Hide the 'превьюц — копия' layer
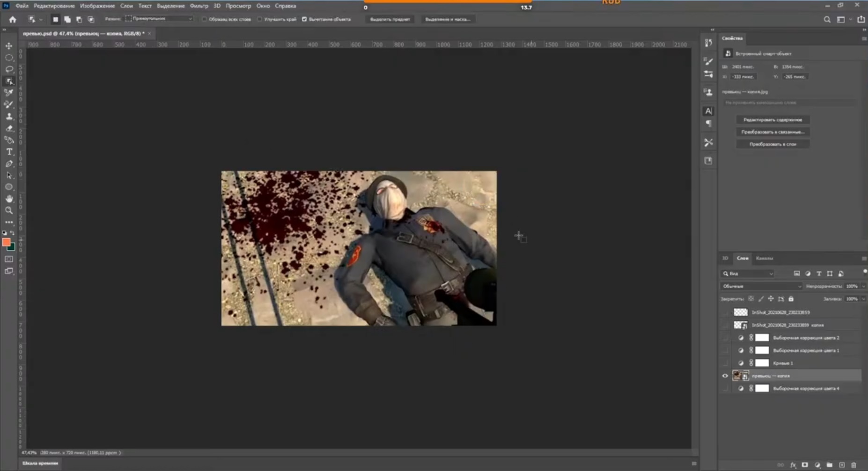Screen dimensions: 868x471 pyautogui.click(x=725, y=376)
